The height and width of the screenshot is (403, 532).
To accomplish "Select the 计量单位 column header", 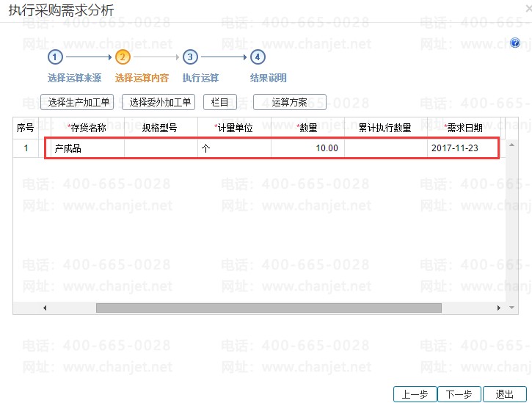I will (x=234, y=128).
